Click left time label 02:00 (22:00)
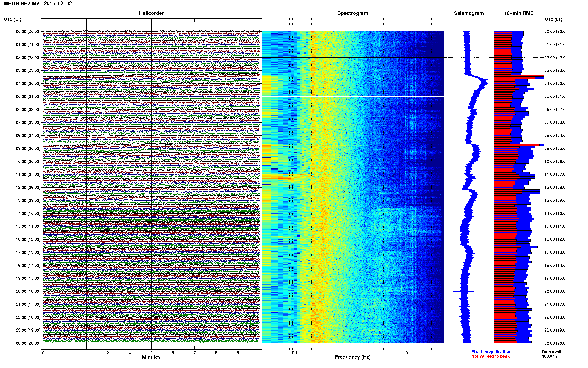The image size is (588, 368). [x=28, y=58]
